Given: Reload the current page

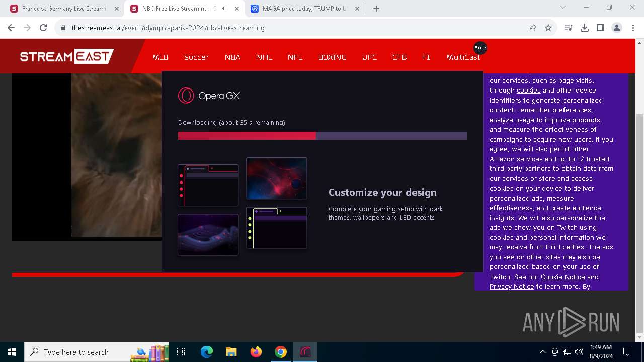Looking at the screenshot, I should tap(43, 28).
